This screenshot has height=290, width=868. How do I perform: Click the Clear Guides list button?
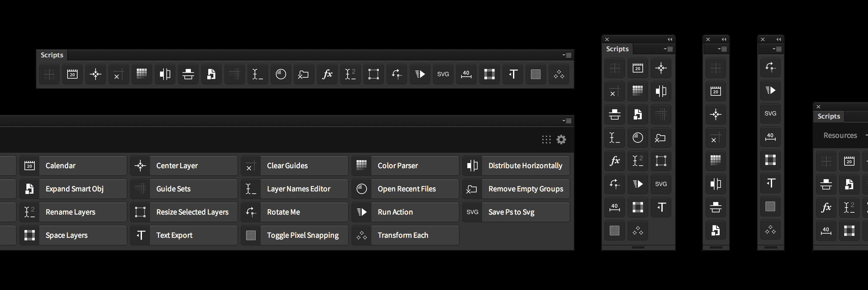pyautogui.click(x=295, y=166)
